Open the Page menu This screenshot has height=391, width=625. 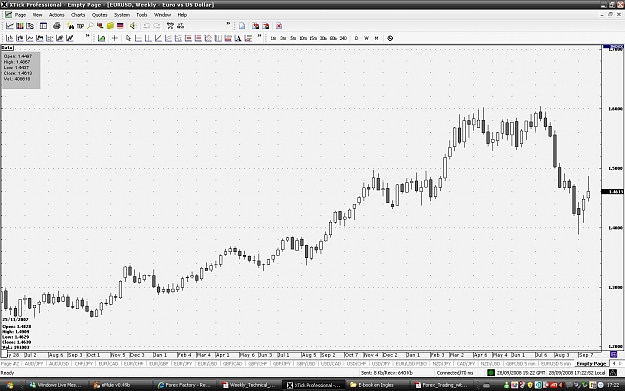click(20, 15)
